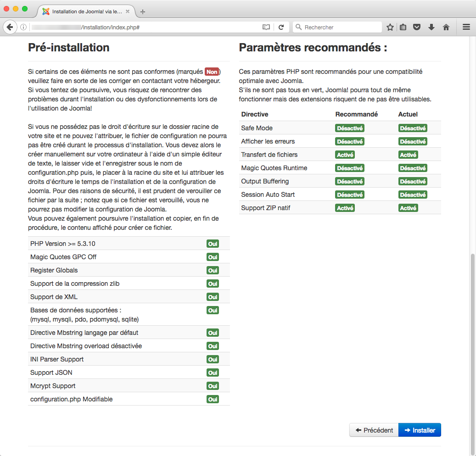476x456 pixels.
Task: Click Oui badge for Magic Quotes GPC Off
Action: tap(213, 257)
